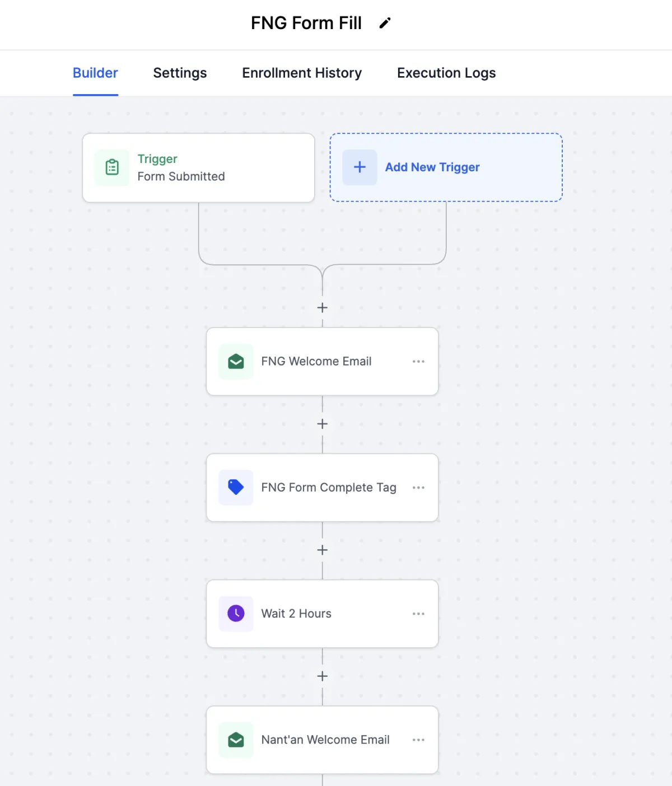Viewport: 672px width, 786px height.
Task: Add a step above FNG Welcome Email
Action: coord(323,308)
